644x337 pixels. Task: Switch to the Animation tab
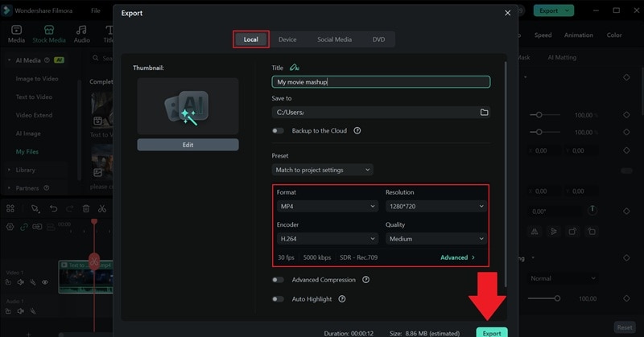pos(578,35)
